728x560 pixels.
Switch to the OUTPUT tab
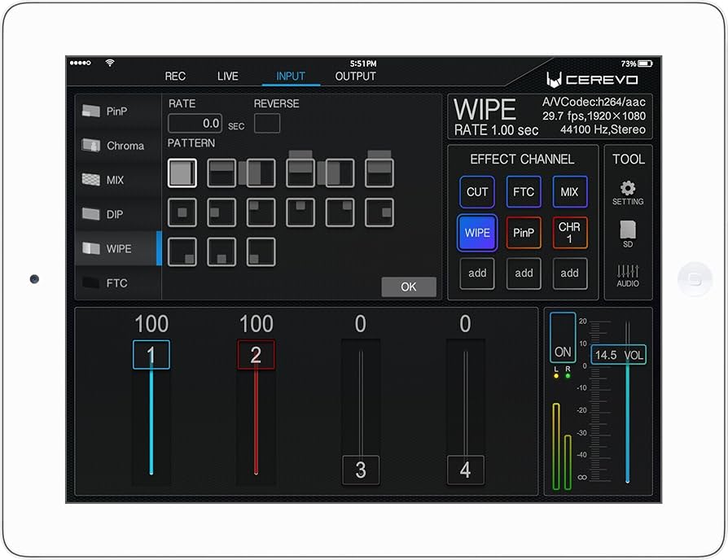(356, 77)
